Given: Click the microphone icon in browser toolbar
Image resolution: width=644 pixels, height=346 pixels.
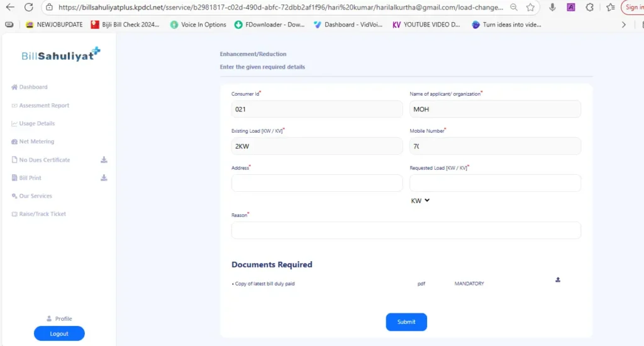Looking at the screenshot, I should point(552,8).
